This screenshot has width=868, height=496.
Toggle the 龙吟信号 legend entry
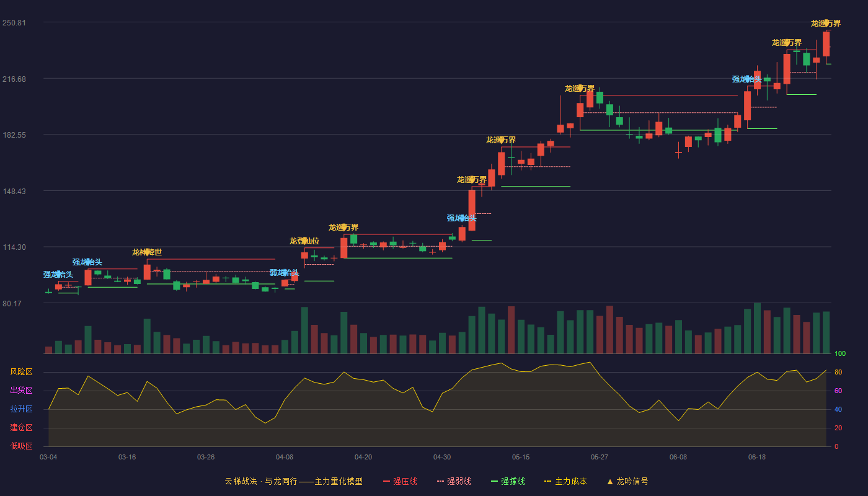click(x=627, y=481)
